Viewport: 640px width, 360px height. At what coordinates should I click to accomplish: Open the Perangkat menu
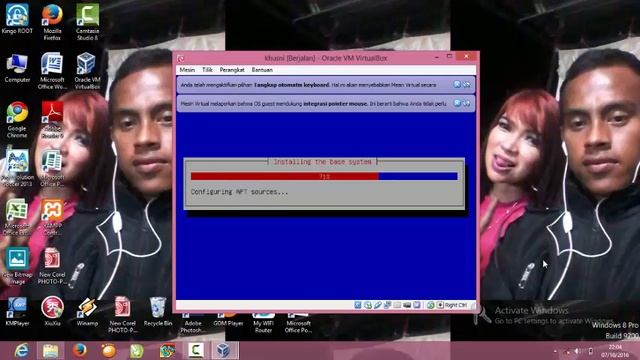click(232, 70)
